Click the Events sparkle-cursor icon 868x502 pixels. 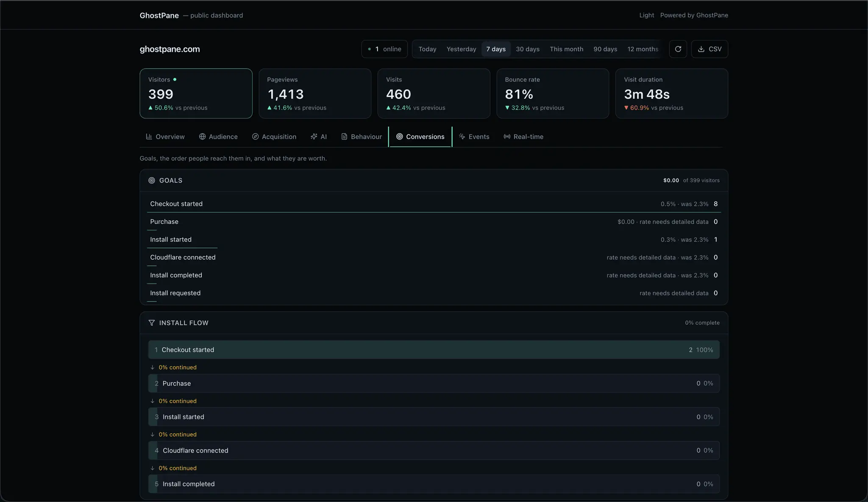click(x=462, y=137)
